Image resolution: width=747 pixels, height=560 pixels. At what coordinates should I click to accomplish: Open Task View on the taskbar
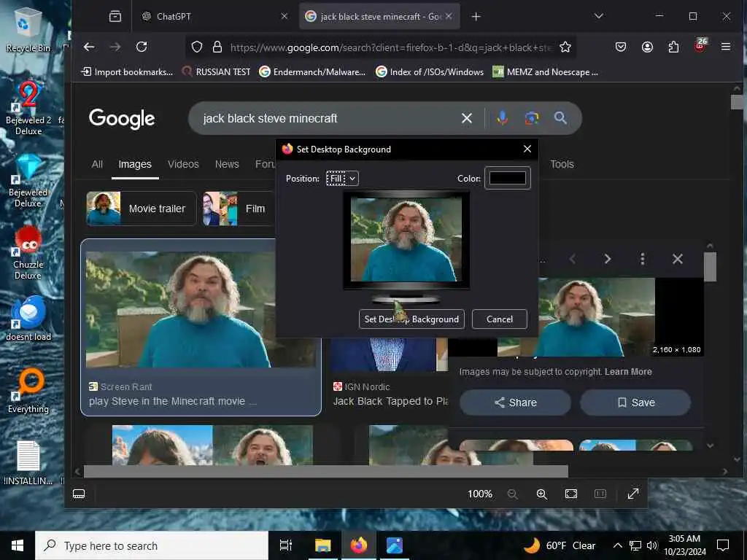click(x=285, y=545)
